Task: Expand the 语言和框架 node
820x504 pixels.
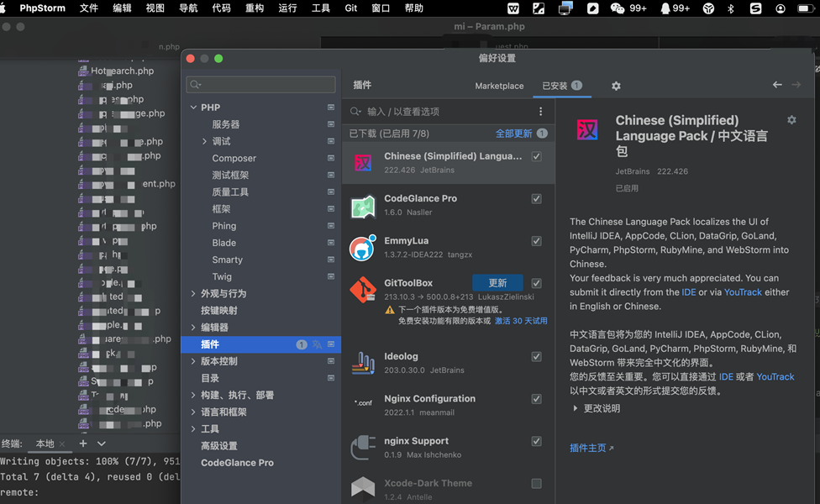Action: pos(193,412)
